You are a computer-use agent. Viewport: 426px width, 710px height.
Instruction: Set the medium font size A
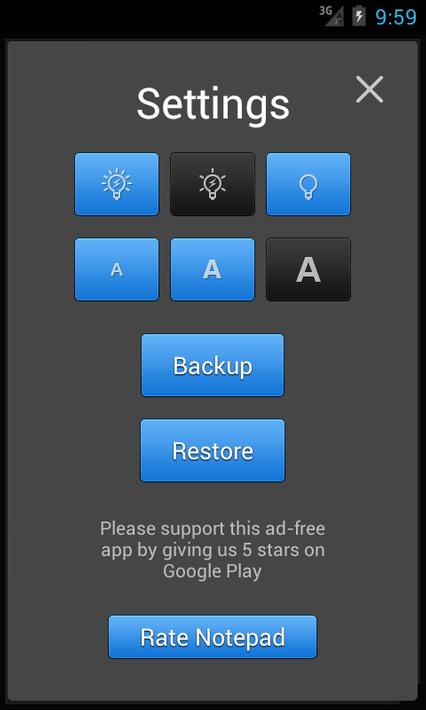click(x=212, y=269)
